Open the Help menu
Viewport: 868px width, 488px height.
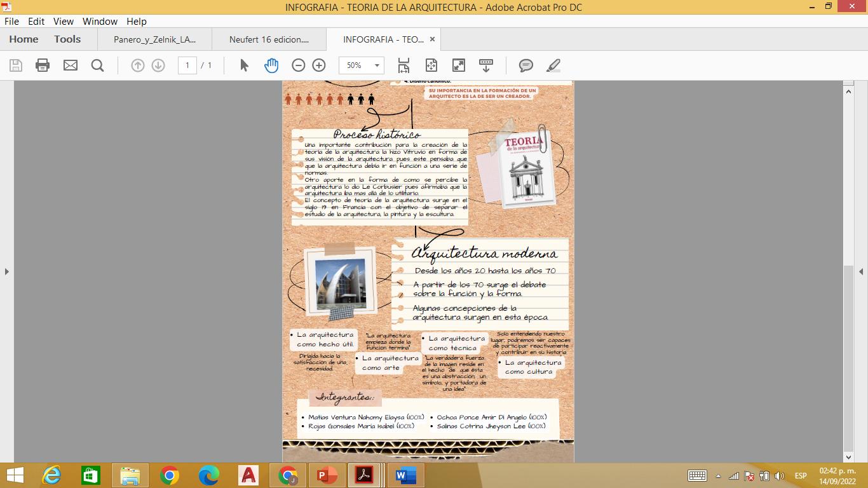pyautogui.click(x=137, y=21)
